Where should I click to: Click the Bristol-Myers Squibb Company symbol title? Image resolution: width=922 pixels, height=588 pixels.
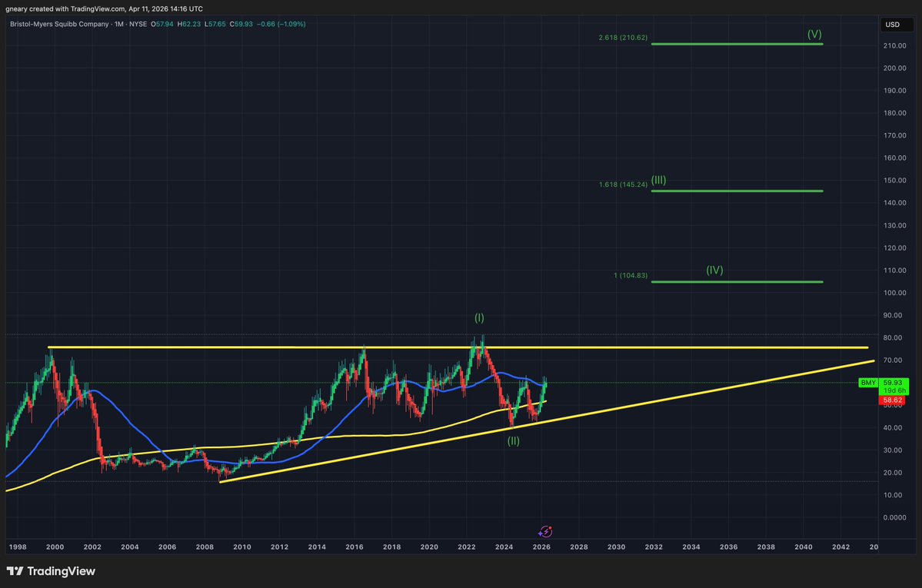(59, 24)
